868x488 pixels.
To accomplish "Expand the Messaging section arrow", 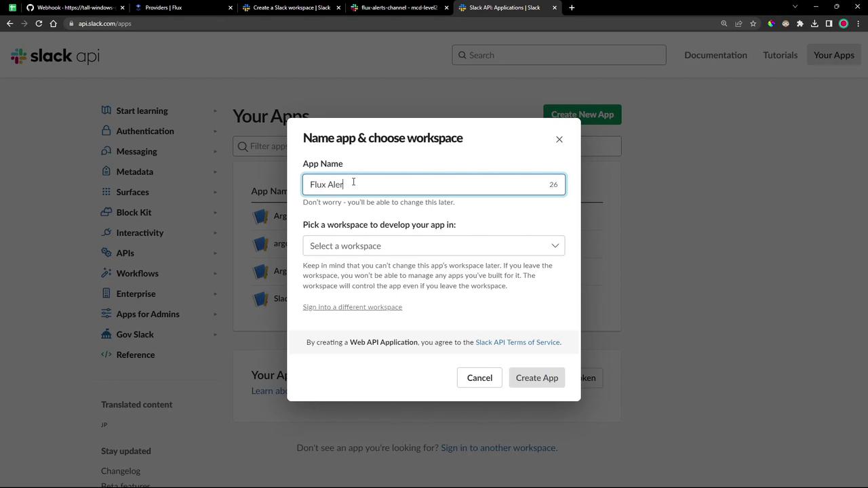I will click(216, 151).
